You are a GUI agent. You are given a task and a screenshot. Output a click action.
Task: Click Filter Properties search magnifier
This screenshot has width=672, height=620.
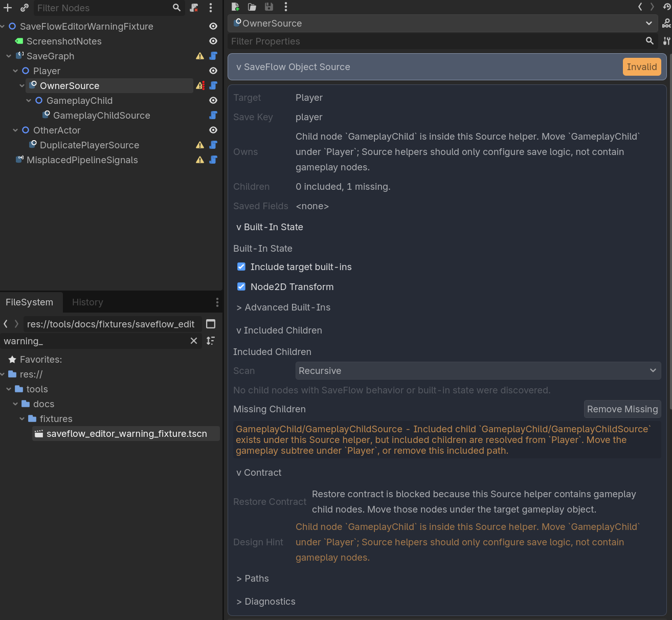coord(649,41)
